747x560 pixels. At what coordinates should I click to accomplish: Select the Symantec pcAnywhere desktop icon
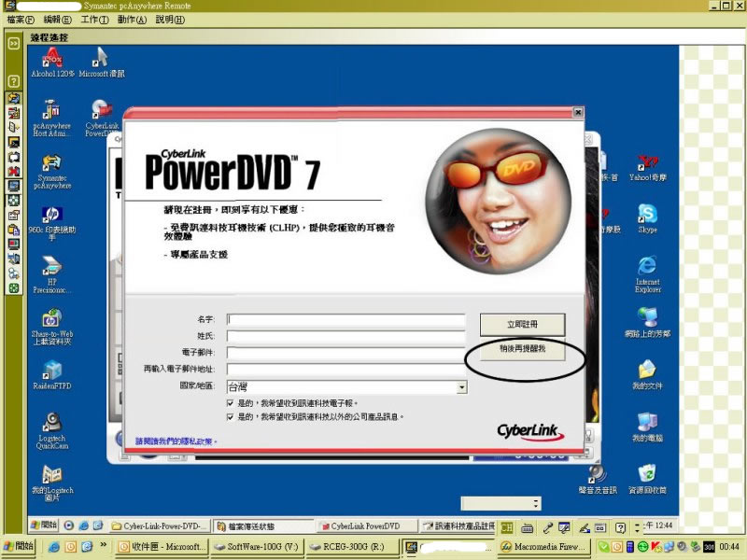[52, 172]
